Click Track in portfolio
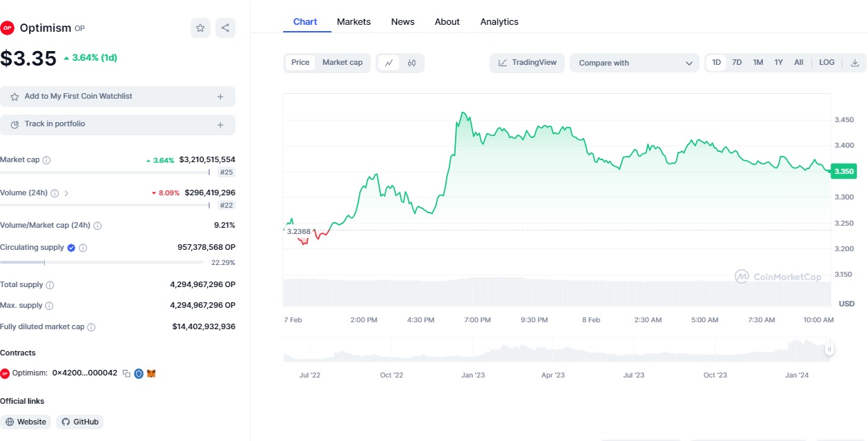 (117, 125)
